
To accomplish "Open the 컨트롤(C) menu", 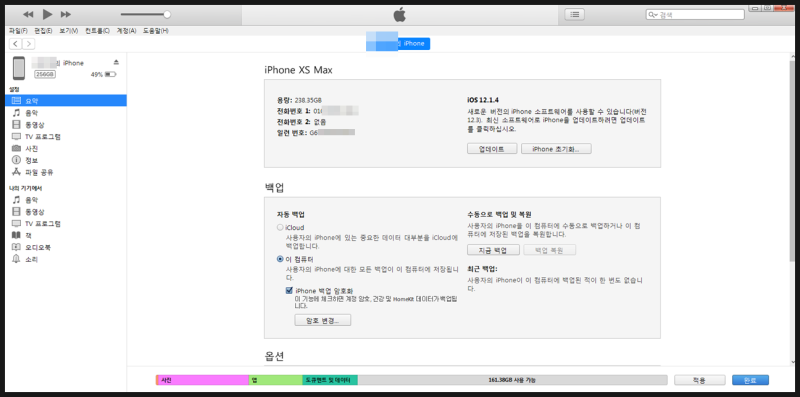I will pos(97,31).
